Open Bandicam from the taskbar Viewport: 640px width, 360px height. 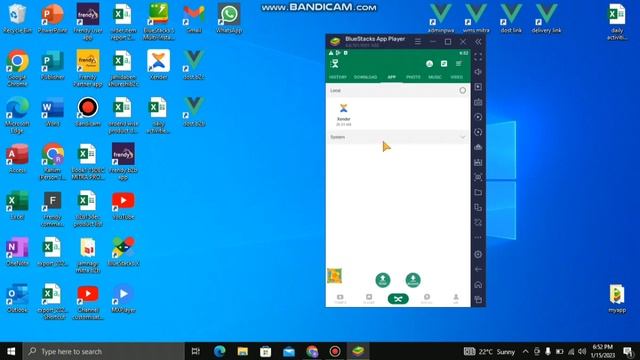[x=335, y=351]
